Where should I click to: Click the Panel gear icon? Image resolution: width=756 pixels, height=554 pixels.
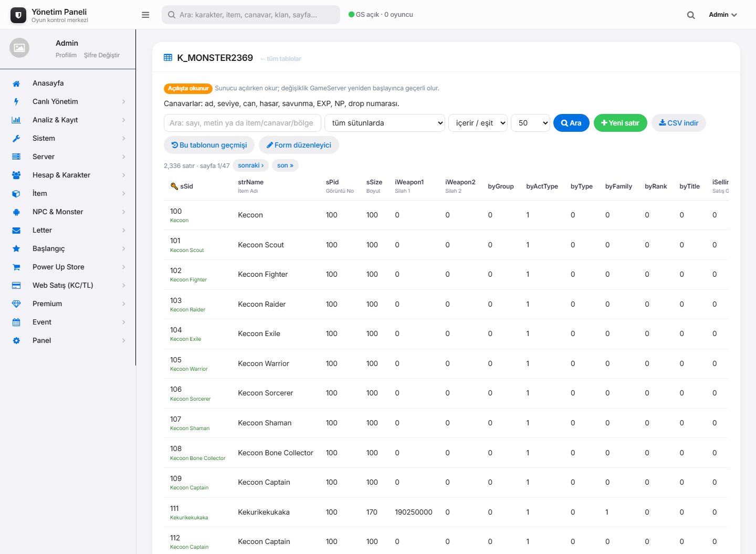pyautogui.click(x=16, y=341)
